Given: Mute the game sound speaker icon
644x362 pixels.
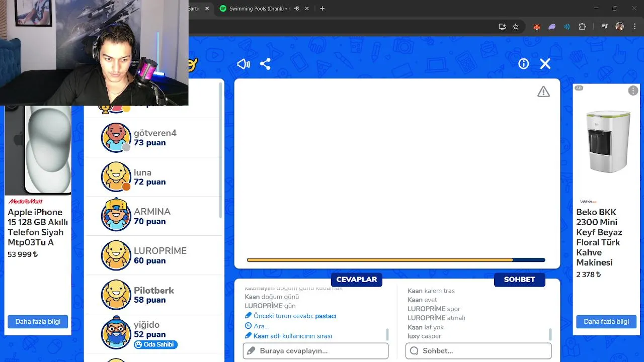Looking at the screenshot, I should 244,64.
